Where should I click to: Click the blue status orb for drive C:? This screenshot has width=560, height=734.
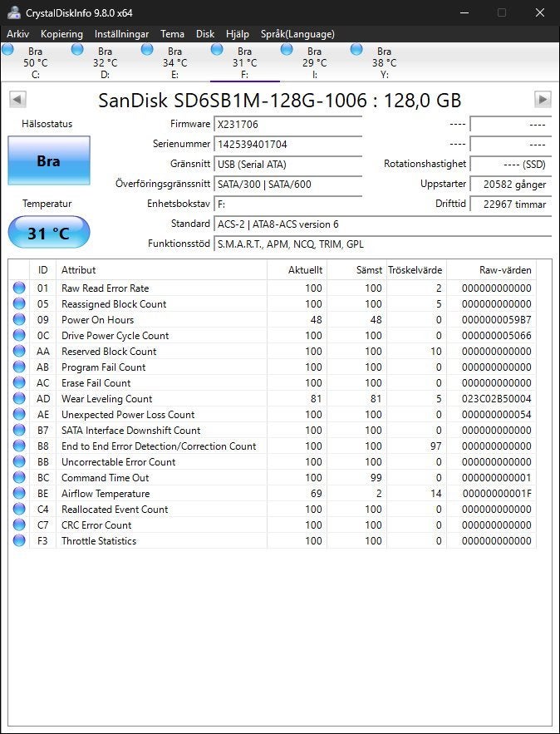click(x=8, y=49)
